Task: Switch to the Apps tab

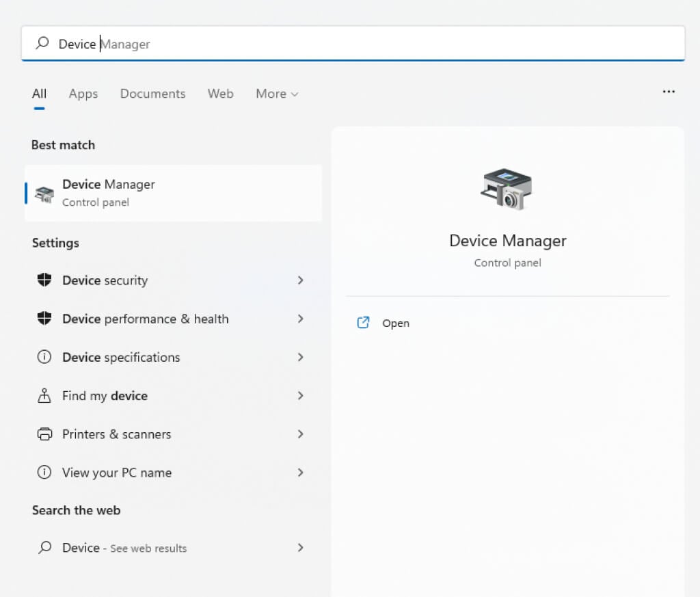Action: point(83,94)
